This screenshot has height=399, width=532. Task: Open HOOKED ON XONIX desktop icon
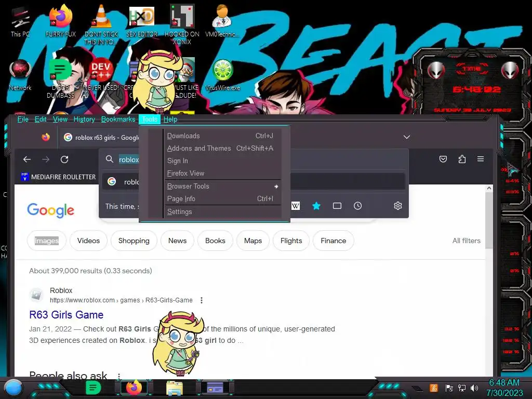tap(182, 24)
